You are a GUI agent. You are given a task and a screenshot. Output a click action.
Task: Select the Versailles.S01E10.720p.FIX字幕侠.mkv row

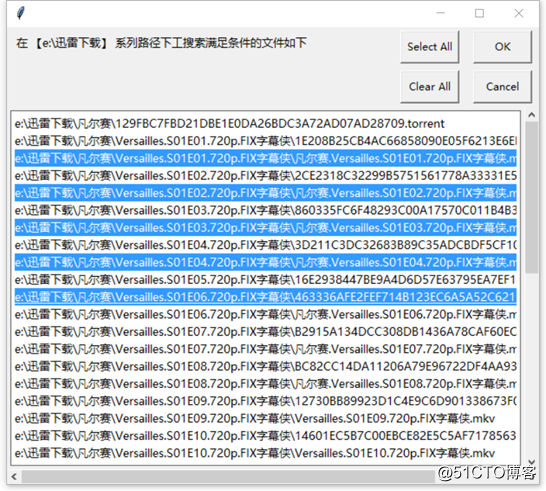266,453
